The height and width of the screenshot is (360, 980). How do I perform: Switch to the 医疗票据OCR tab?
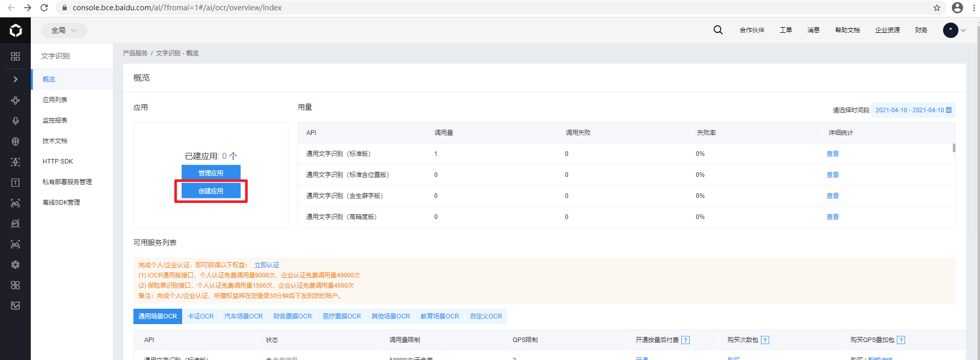(342, 316)
